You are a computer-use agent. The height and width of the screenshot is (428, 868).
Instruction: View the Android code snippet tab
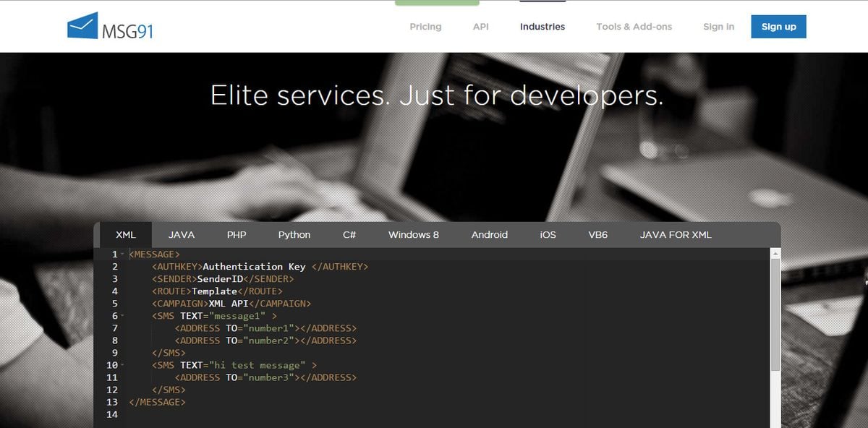coord(490,234)
